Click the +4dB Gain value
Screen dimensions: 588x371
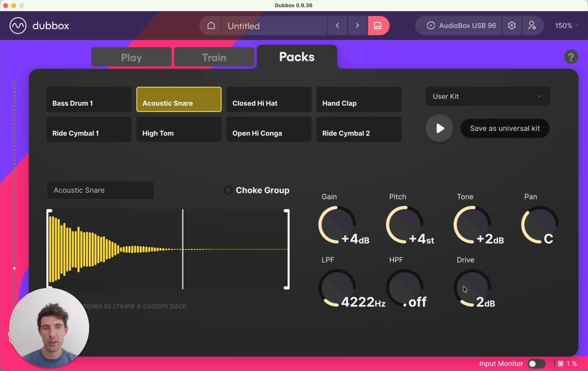355,239
